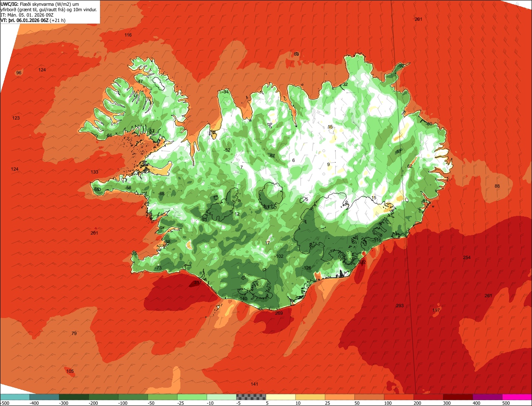Click the -25 to -10 light green swatch
The height and width of the screenshot is (406, 532).
pyautogui.click(x=192, y=397)
